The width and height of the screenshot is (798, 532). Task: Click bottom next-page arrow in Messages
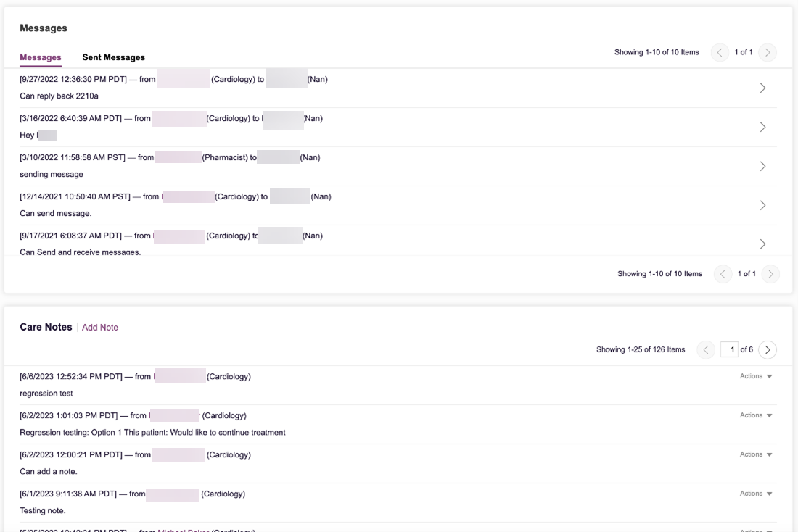[770, 274]
